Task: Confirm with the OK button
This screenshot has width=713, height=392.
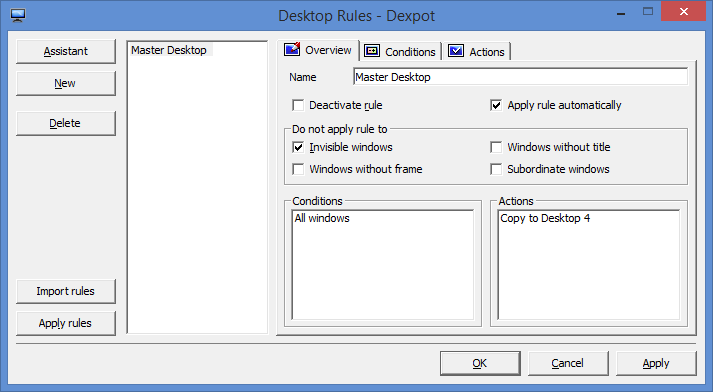Action: [x=480, y=363]
